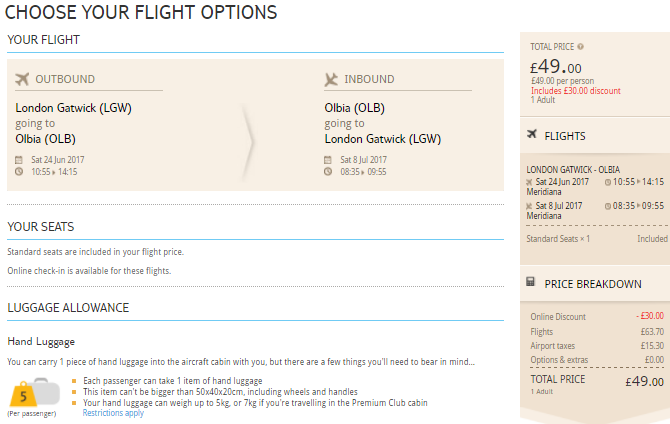Click the Luggage Allowance section heading

pos(68,308)
